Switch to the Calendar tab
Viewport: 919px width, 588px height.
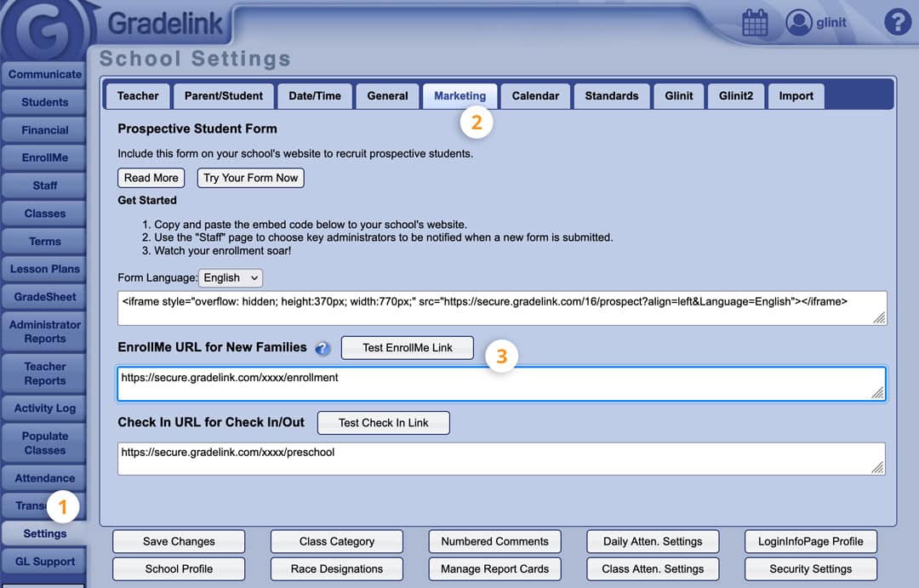pyautogui.click(x=535, y=96)
